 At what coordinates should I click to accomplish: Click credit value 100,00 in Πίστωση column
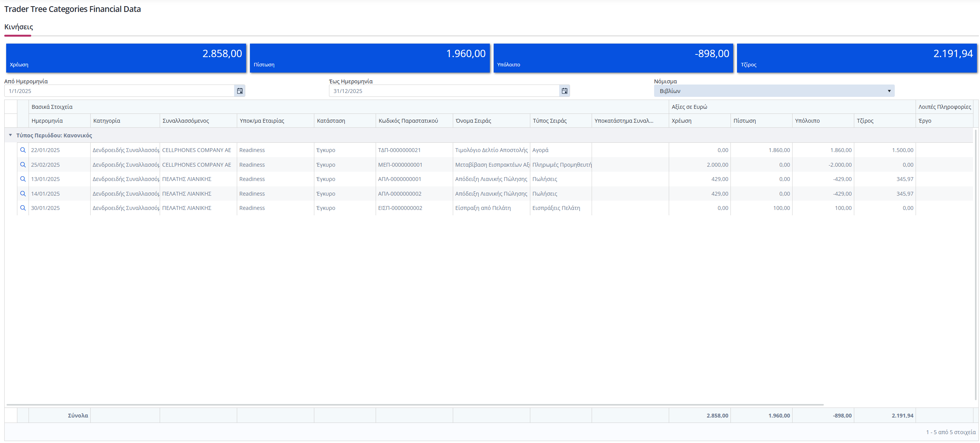coord(781,208)
